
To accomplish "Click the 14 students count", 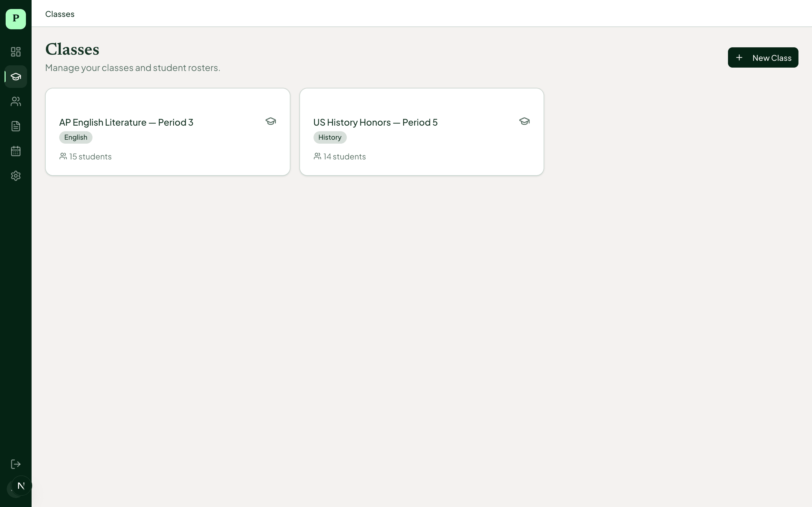I will coord(340,157).
